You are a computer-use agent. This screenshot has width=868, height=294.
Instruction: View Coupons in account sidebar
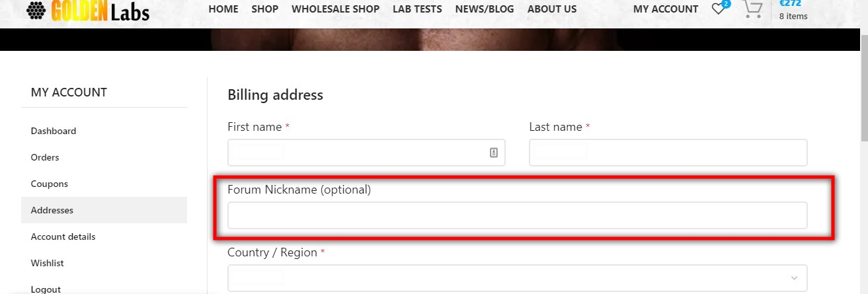pyautogui.click(x=50, y=184)
